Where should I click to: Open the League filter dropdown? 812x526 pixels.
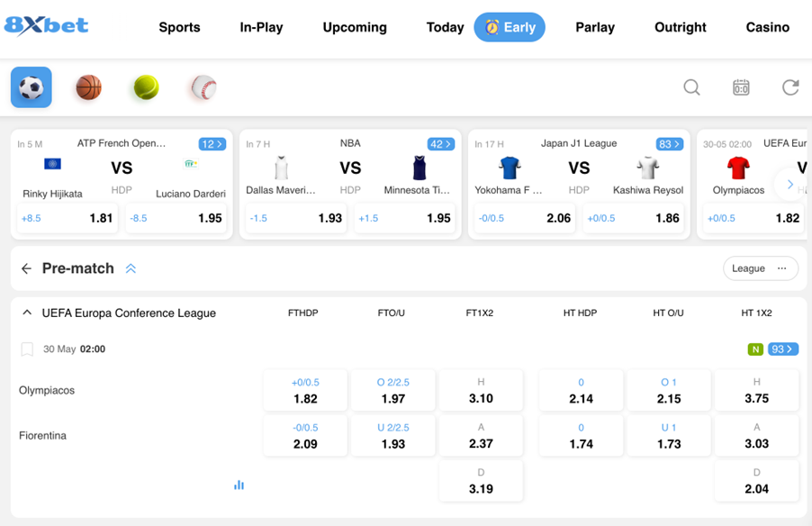pos(760,268)
